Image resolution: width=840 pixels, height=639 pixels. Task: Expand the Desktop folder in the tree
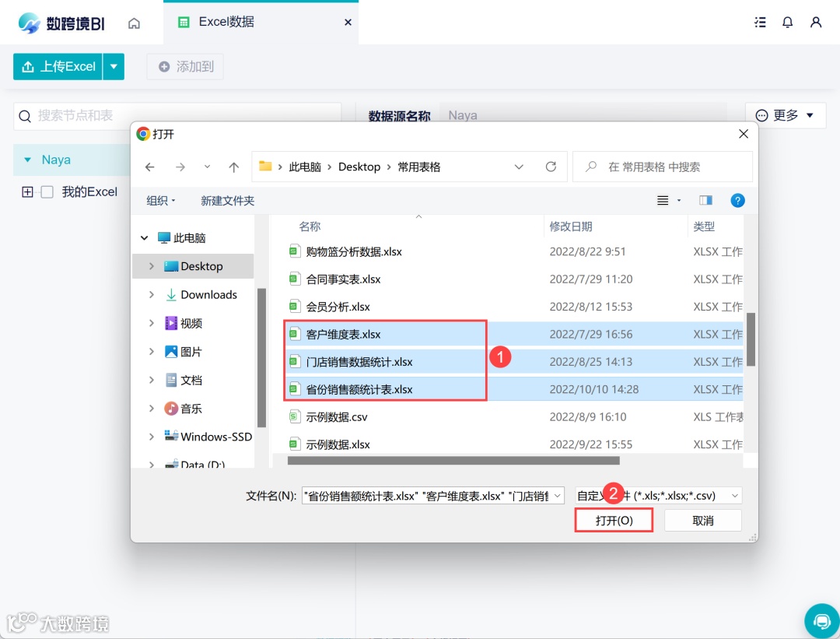(152, 265)
